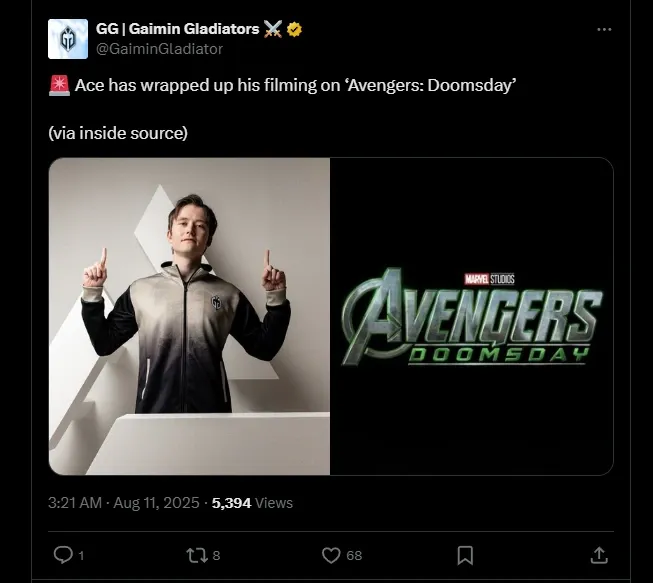Image resolution: width=653 pixels, height=583 pixels.
Task: Click the reply speech bubble icon
Action: point(61,554)
